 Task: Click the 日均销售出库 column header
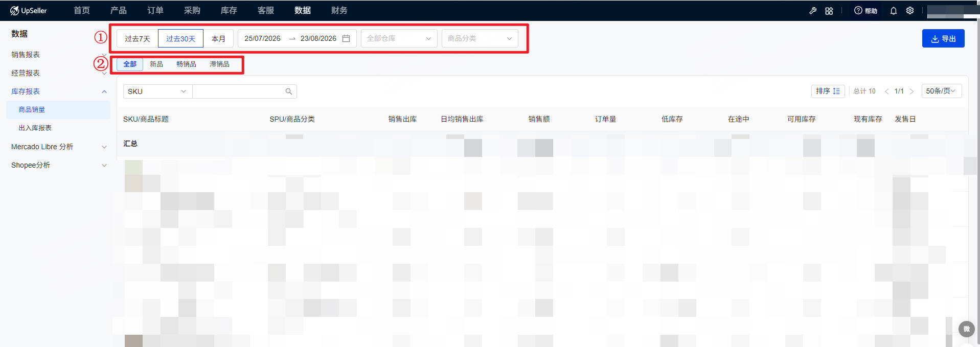pyautogui.click(x=462, y=119)
